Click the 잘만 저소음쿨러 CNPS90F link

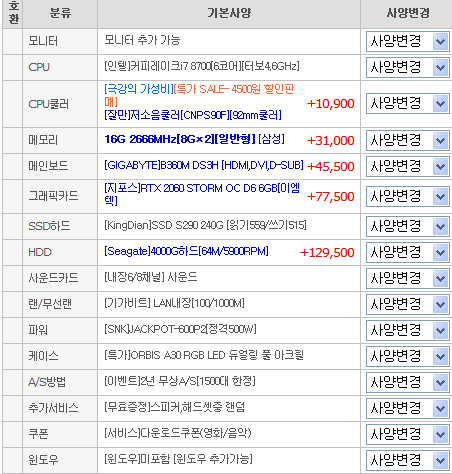[x=193, y=115]
